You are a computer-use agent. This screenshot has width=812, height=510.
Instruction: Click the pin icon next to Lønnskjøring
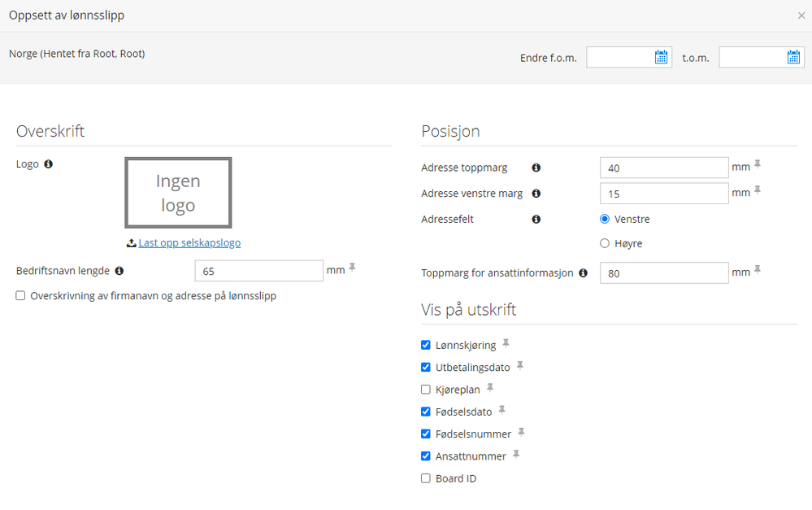pyautogui.click(x=506, y=343)
